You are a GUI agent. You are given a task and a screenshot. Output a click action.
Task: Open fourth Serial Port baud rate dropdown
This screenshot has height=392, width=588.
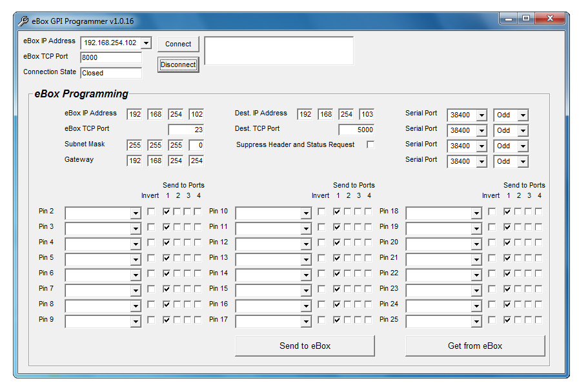[482, 162]
